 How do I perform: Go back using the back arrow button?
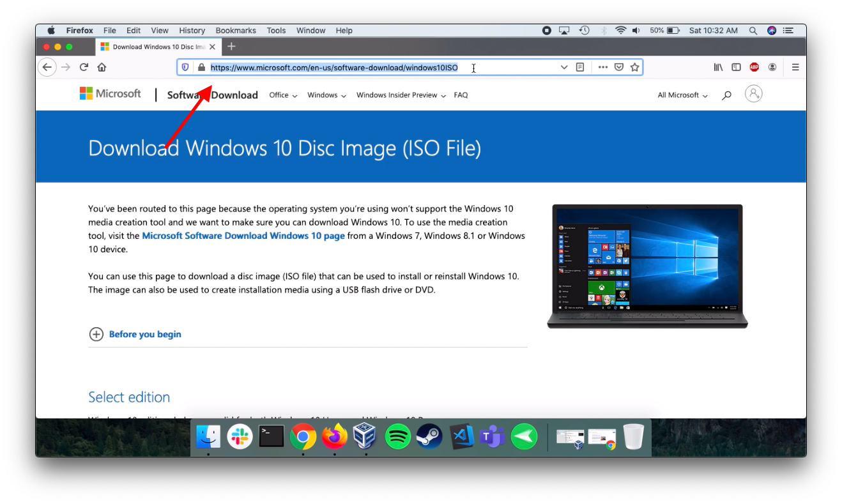tap(47, 67)
